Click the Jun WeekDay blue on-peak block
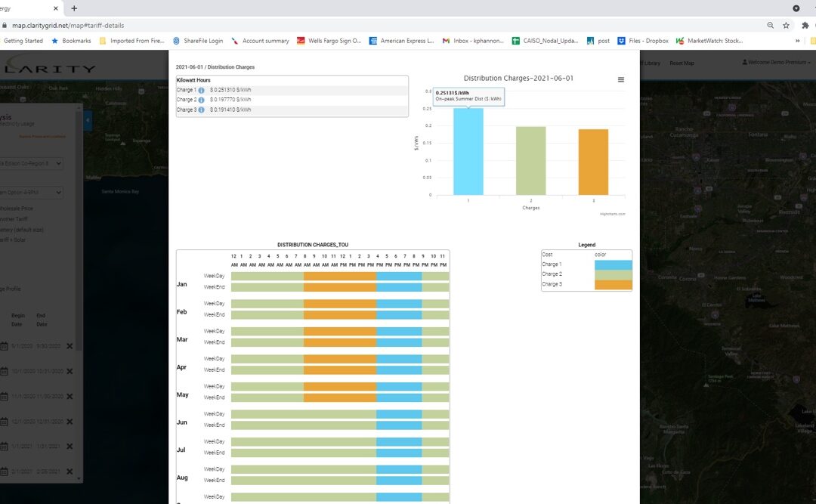The image size is (816, 504). coord(399,414)
